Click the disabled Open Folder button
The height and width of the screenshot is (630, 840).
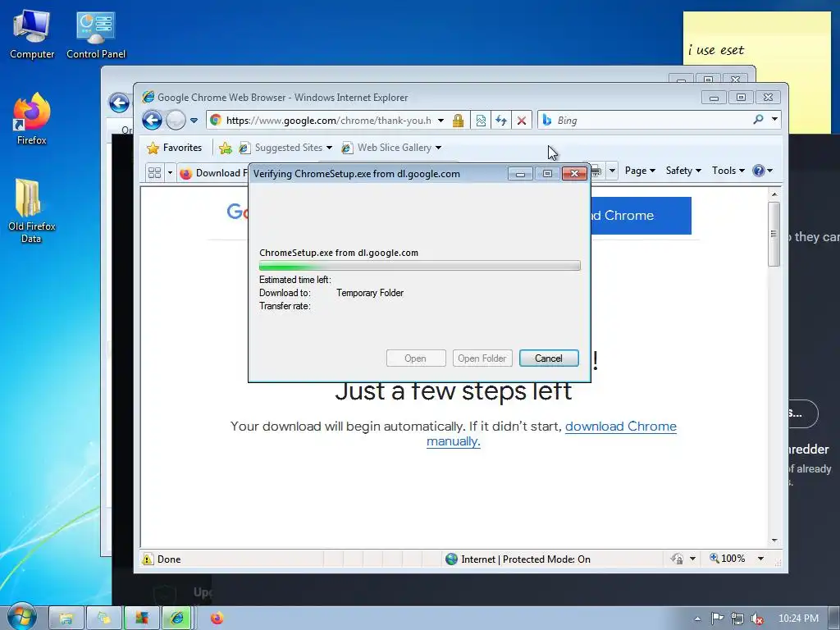point(482,358)
